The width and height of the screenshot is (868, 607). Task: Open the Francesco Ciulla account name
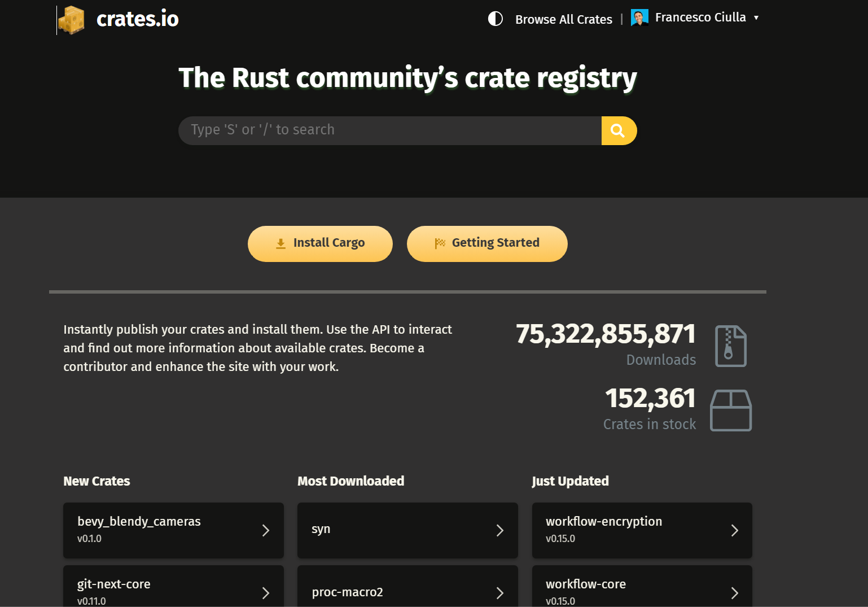(x=700, y=18)
